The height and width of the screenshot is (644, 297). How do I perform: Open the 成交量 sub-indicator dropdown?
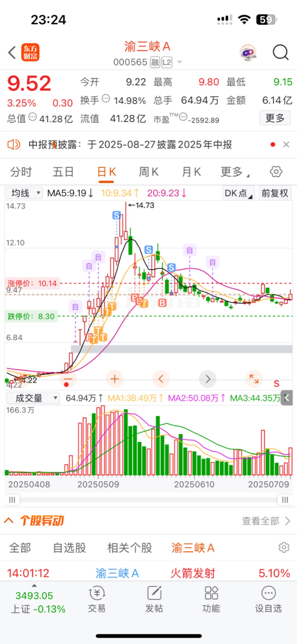[x=33, y=398]
